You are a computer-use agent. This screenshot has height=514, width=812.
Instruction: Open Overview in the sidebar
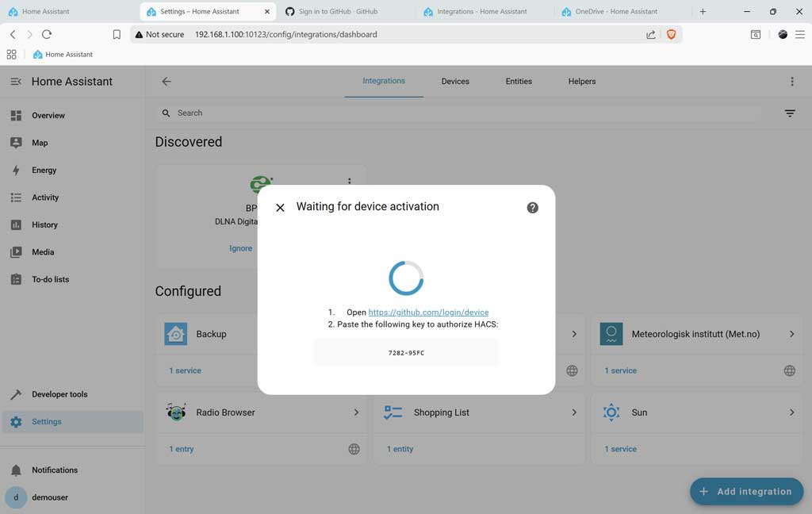[72, 116]
